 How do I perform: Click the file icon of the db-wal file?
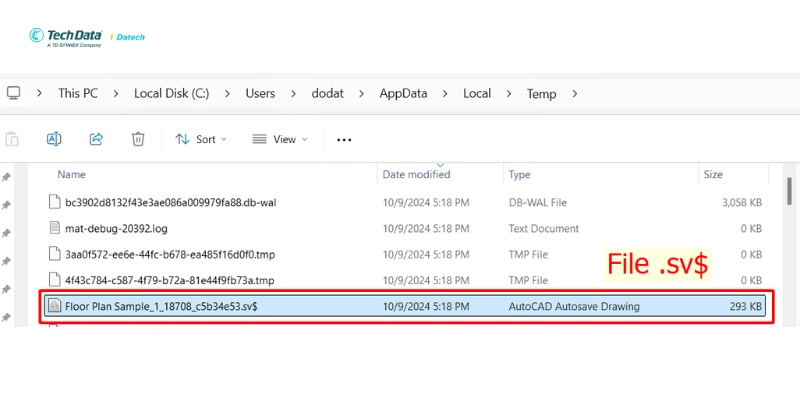tap(54, 202)
